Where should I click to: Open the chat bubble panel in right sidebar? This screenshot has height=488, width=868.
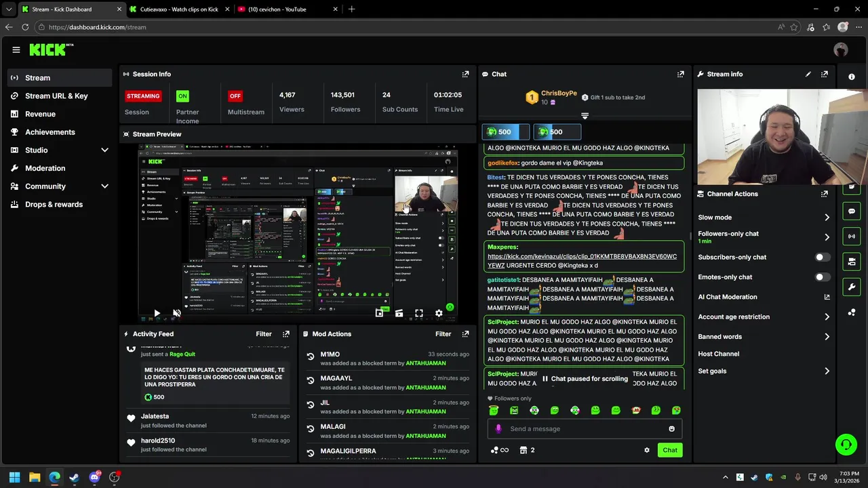coord(852,211)
